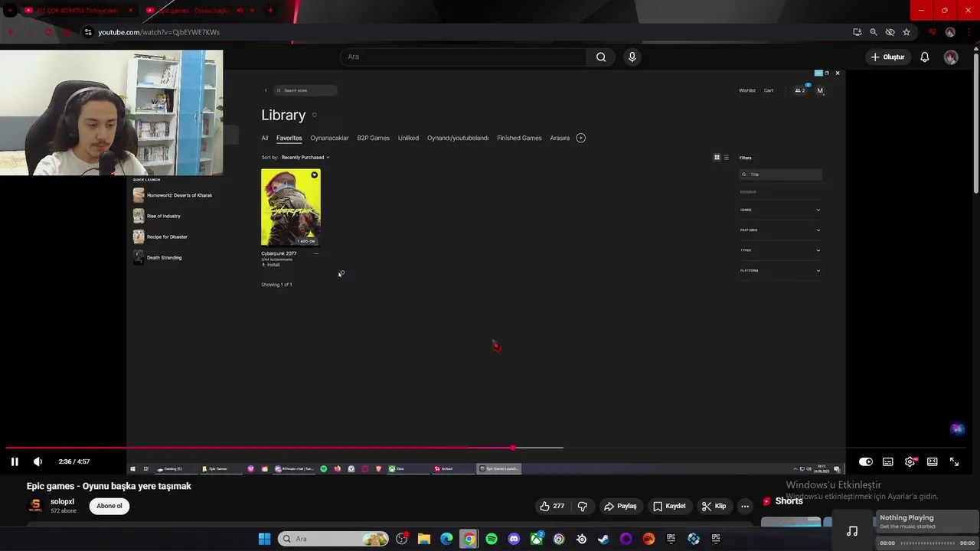Image resolution: width=980 pixels, height=551 pixels.
Task: Toggle favorite heart on Cyberpunk 2077 cover
Action: 314,175
